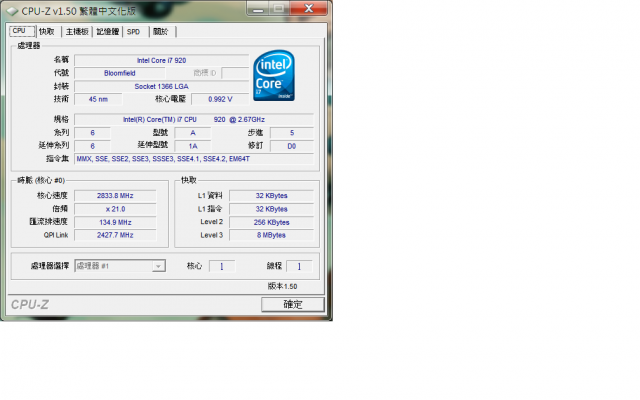Click the 確定 button
The width and height of the screenshot is (640, 400).
[293, 304]
